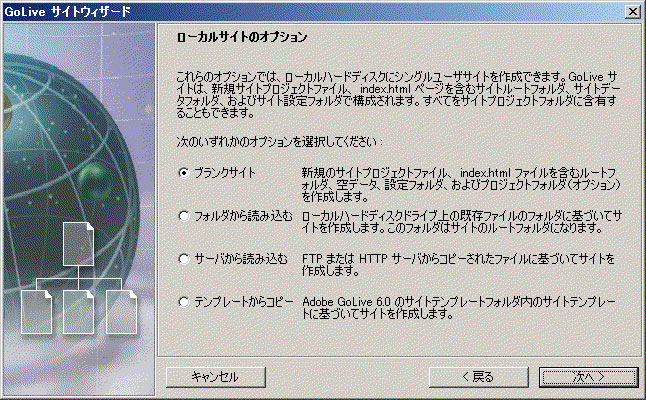Select the サーバから読み込む radio option

click(x=183, y=258)
